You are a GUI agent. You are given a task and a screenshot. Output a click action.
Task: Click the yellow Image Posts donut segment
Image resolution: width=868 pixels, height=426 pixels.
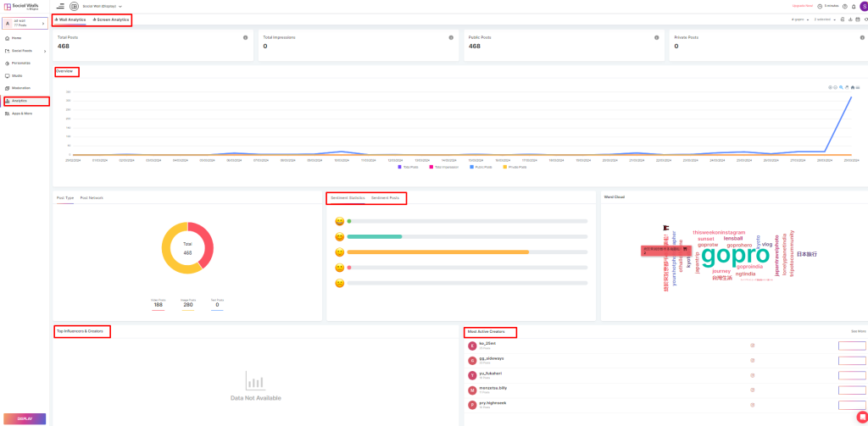[167, 252]
